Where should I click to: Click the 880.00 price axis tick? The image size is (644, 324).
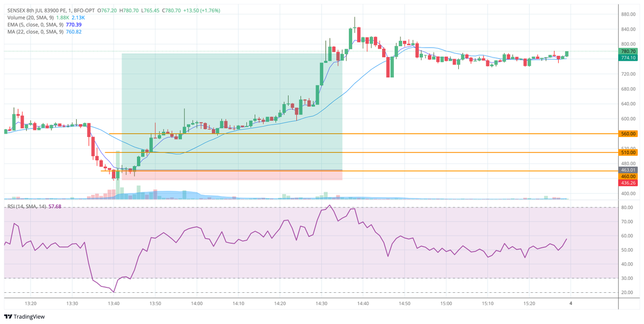(628, 14)
